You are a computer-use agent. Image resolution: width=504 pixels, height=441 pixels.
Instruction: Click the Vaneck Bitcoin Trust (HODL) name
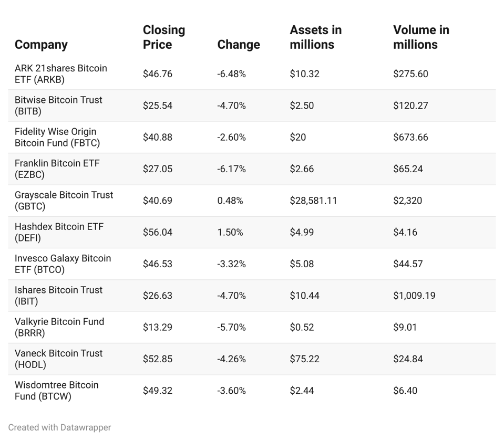[58, 359]
